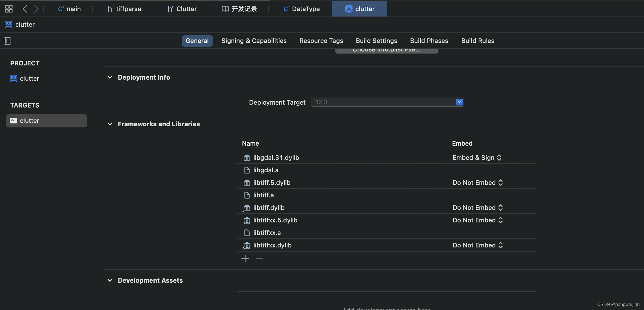Click the plus icon to add a library
This screenshot has height=310, width=644.
tap(245, 259)
